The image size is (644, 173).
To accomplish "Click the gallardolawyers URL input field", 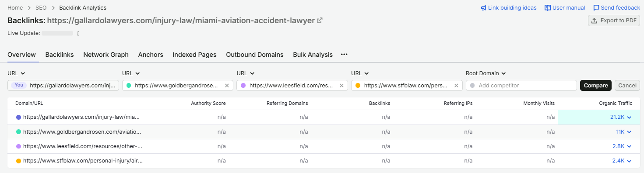I will pyautogui.click(x=63, y=86).
